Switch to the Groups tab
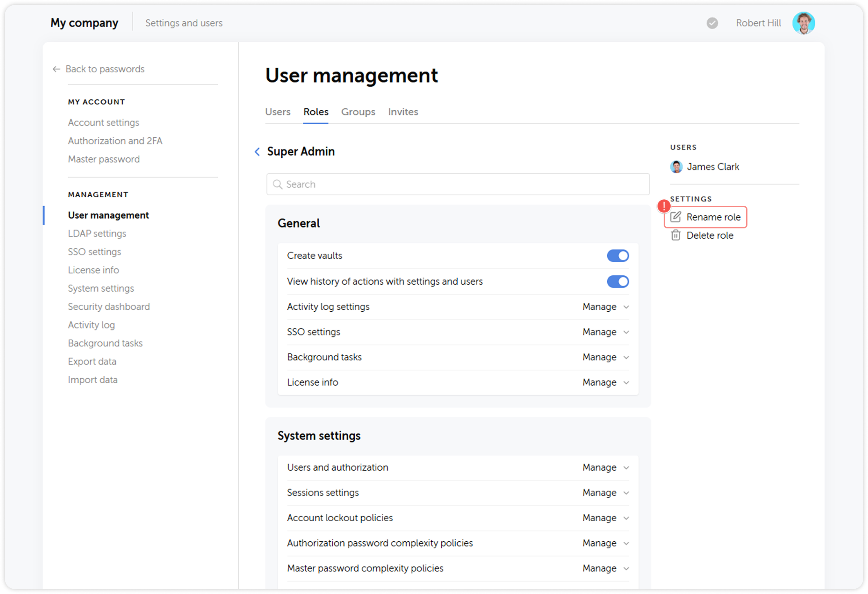Viewport: 868px width, 594px height. 358,112
